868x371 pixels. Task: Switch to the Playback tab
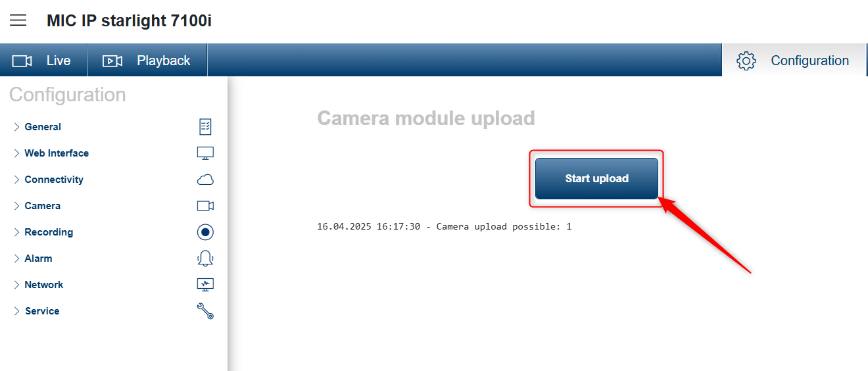tap(147, 61)
